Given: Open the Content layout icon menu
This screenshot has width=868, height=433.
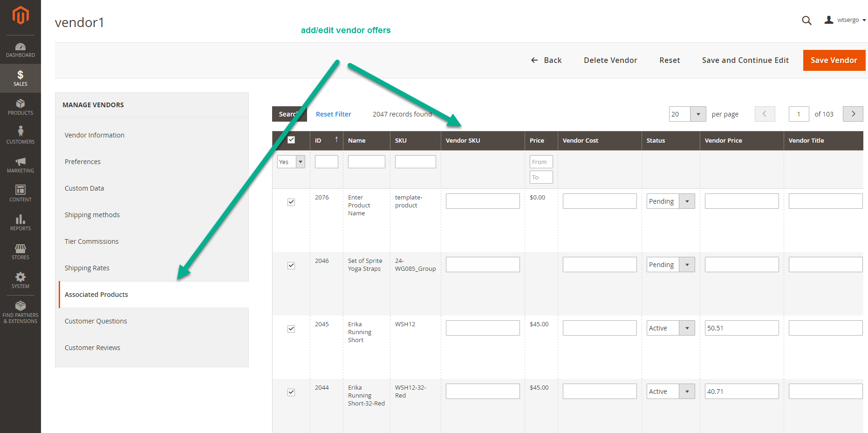Looking at the screenshot, I should [21, 193].
